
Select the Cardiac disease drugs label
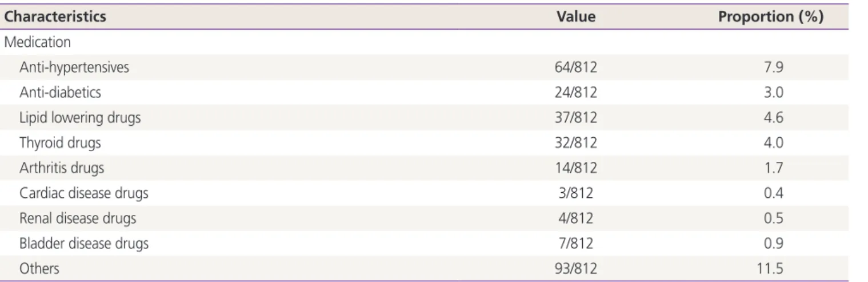coord(84,193)
